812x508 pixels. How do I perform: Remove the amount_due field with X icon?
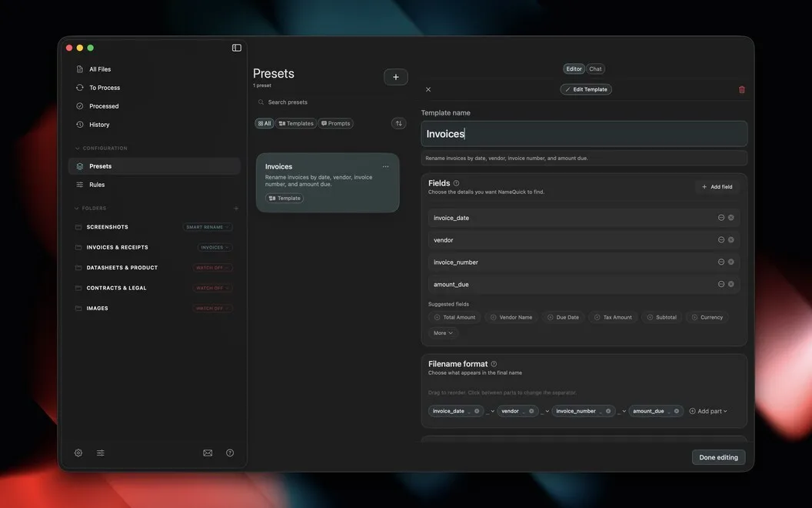point(730,284)
